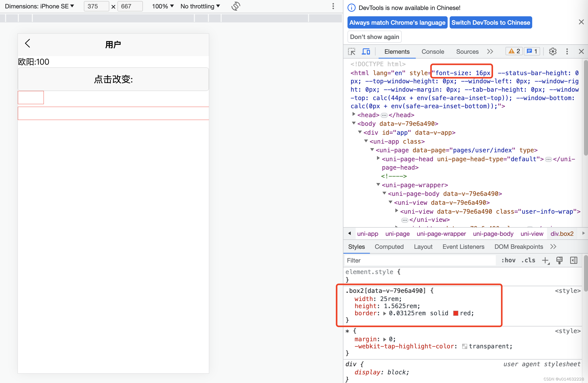Viewport: 588px width, 383px height.
Task: Switch to the Sources tab
Action: (x=467, y=52)
